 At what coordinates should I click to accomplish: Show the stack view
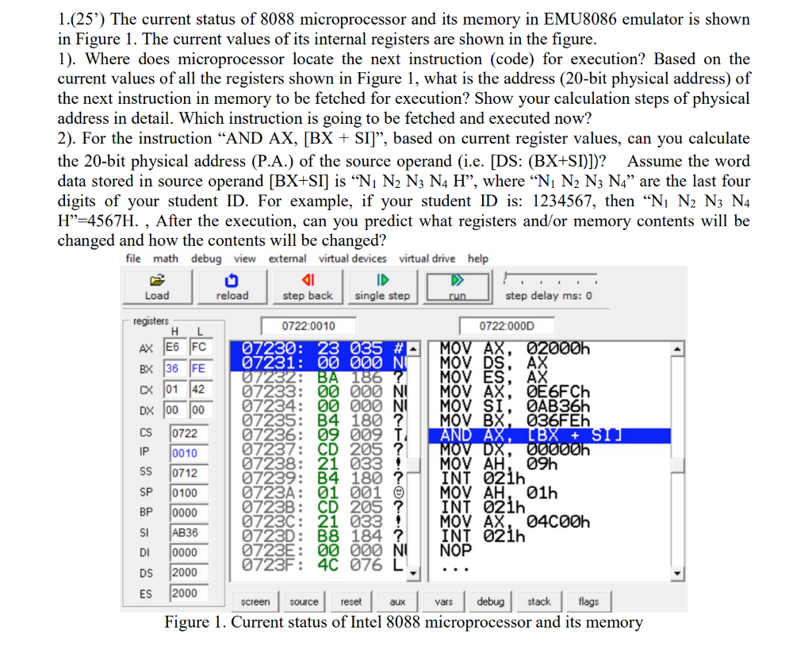pyautogui.click(x=539, y=601)
